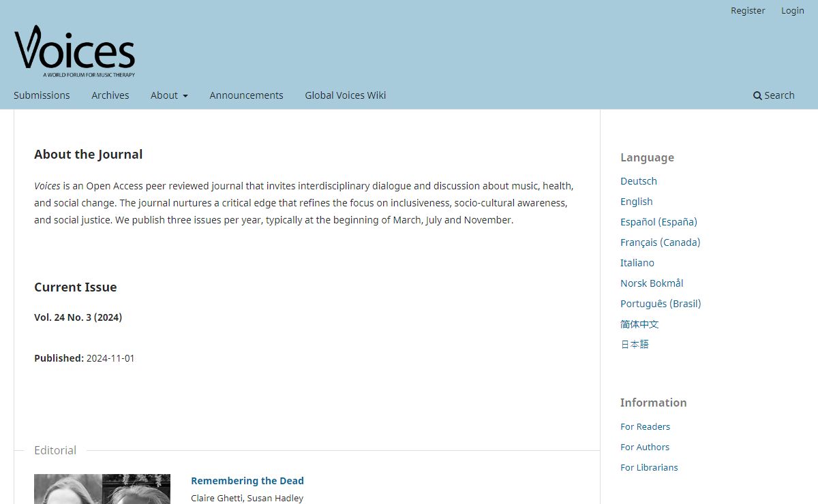Switch language to English
The width and height of the screenshot is (818, 504).
[x=637, y=202]
